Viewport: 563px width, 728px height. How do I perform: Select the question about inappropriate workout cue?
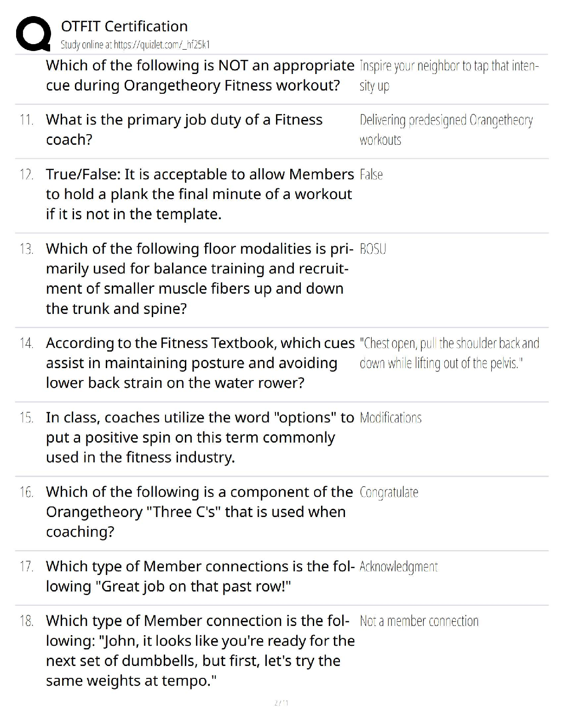click(200, 75)
